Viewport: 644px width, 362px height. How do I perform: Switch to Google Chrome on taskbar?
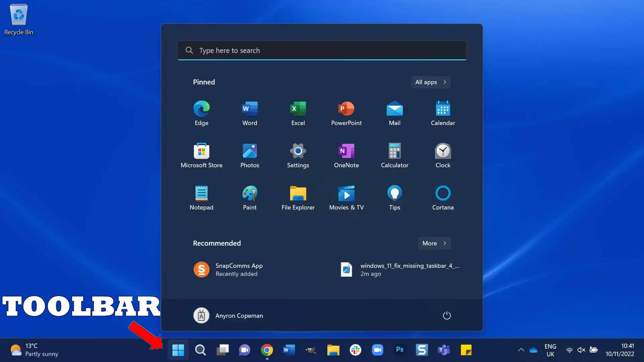[x=267, y=350]
